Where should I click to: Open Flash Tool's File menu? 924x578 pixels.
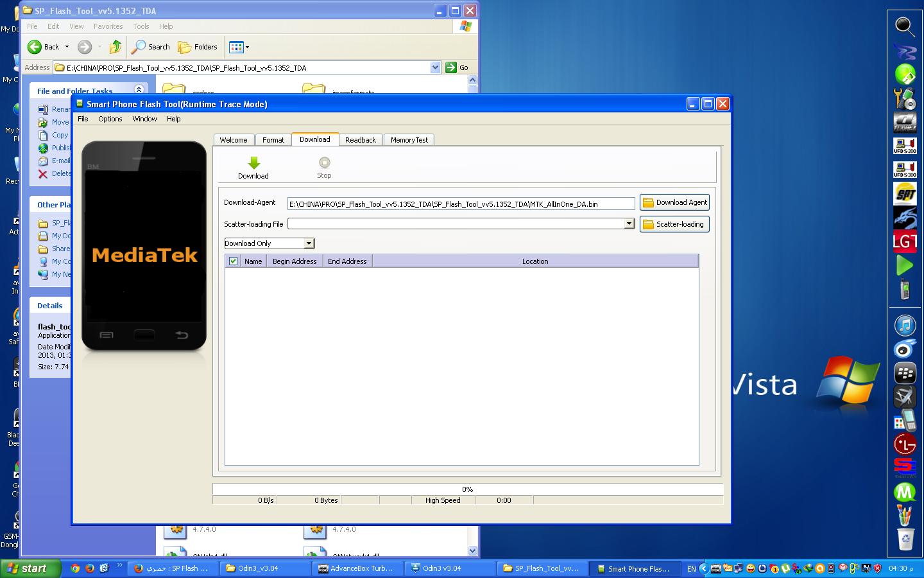click(x=83, y=119)
